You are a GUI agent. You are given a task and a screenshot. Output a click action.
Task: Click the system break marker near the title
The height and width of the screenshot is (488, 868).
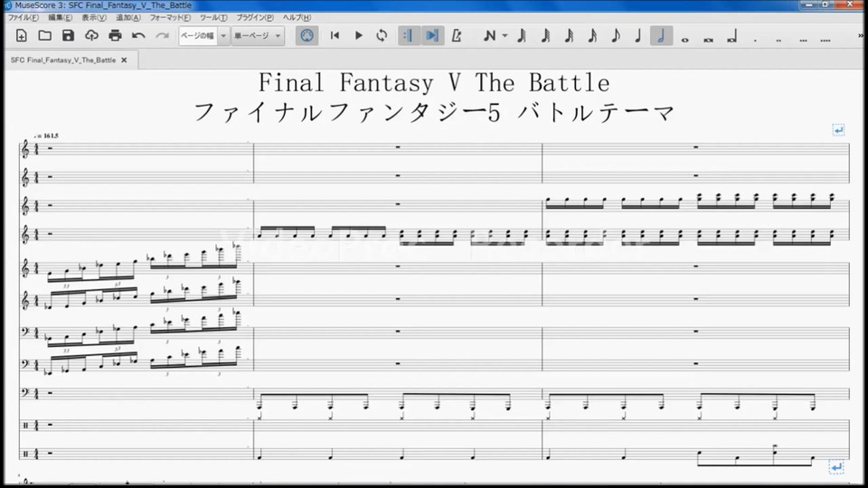pyautogui.click(x=839, y=130)
